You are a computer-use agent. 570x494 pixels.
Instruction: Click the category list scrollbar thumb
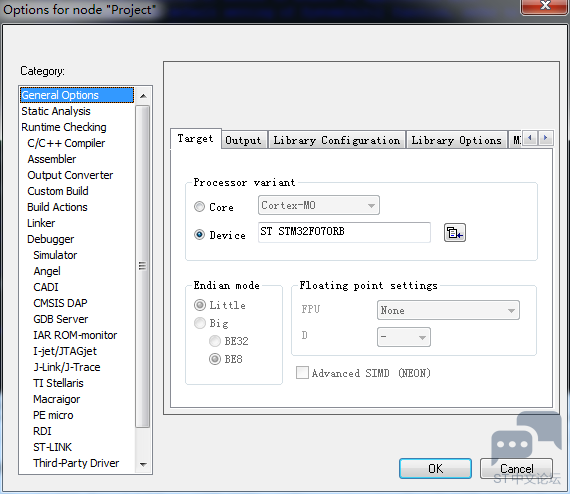pyautogui.click(x=142, y=266)
